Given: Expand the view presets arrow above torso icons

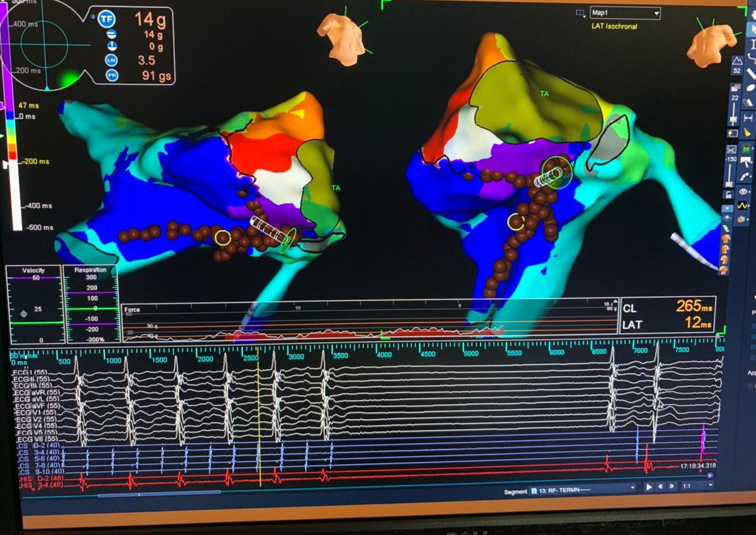Looking at the screenshot, I should pyautogui.click(x=727, y=208).
